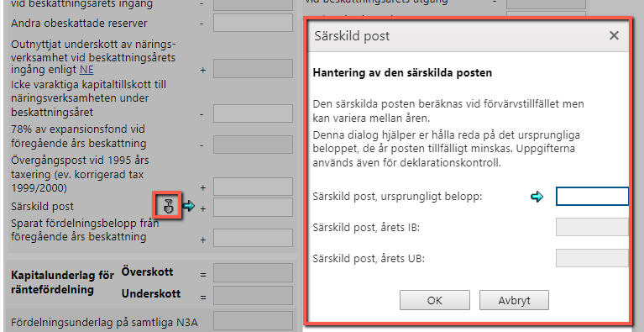644x332 pixels.
Task: Click the Underskott result field
Action: pos(253,295)
